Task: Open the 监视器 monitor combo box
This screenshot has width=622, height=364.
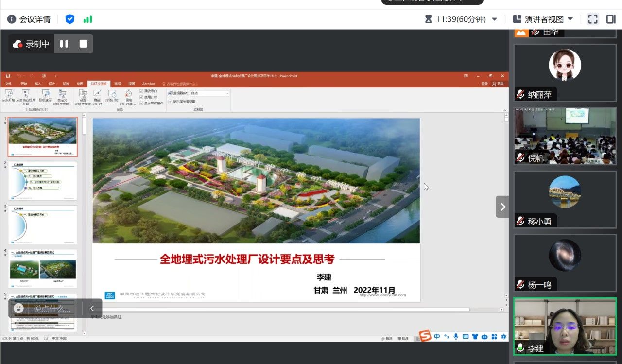Action: [209, 93]
